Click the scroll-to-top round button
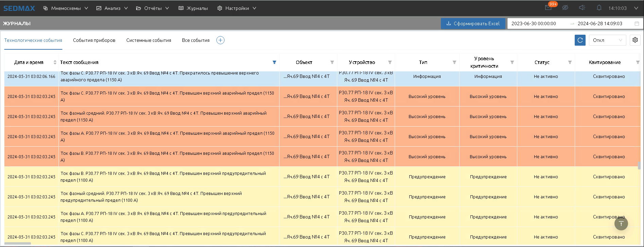Image resolution: width=644 pixels, height=247 pixels. 621,224
